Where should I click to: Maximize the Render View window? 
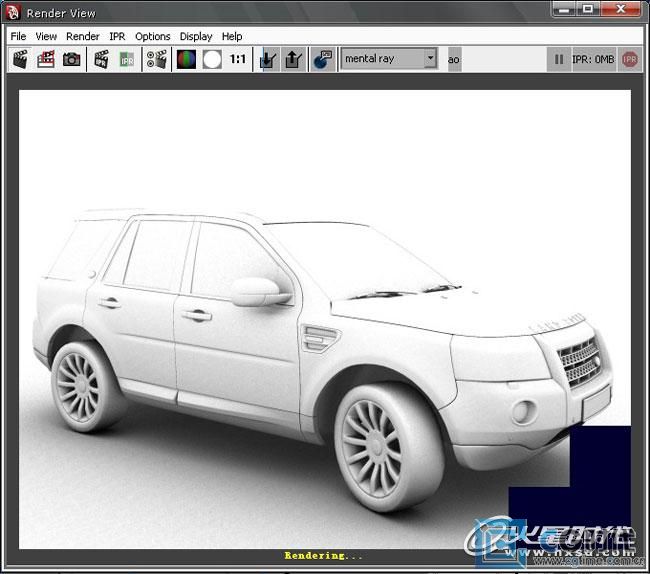[x=587, y=9]
